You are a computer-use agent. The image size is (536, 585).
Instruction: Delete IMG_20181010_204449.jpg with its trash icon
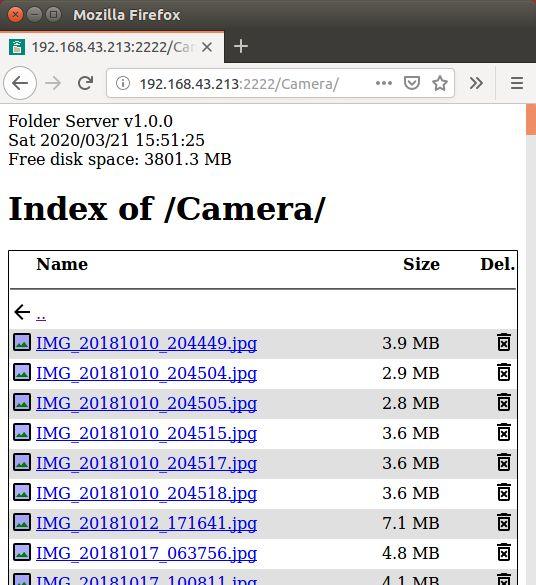[504, 342]
